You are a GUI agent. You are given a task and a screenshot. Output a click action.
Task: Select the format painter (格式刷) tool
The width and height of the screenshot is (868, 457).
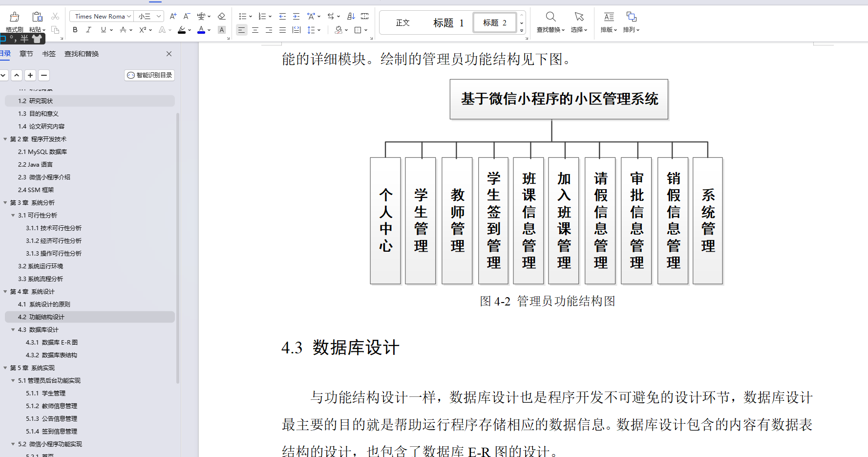pyautogui.click(x=14, y=21)
